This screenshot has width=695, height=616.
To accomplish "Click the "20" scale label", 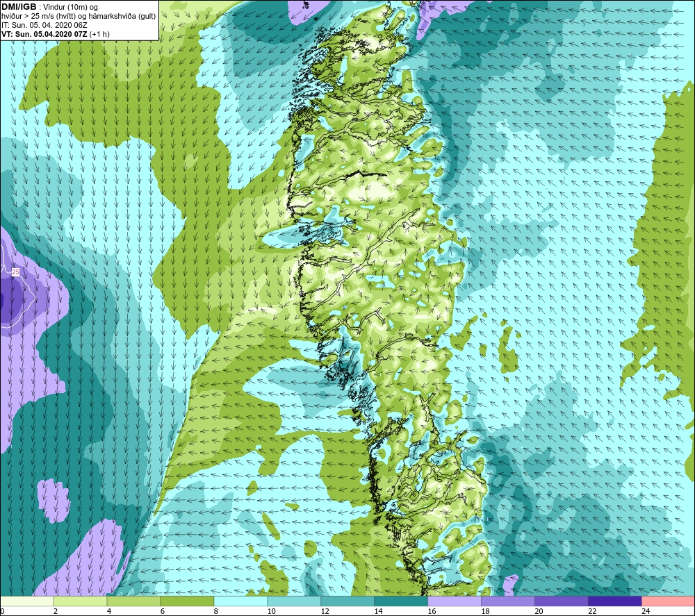I will pyautogui.click(x=539, y=611).
